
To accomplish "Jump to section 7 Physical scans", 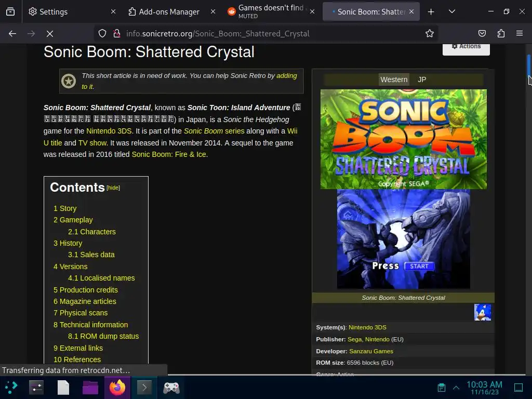I will (x=81, y=313).
